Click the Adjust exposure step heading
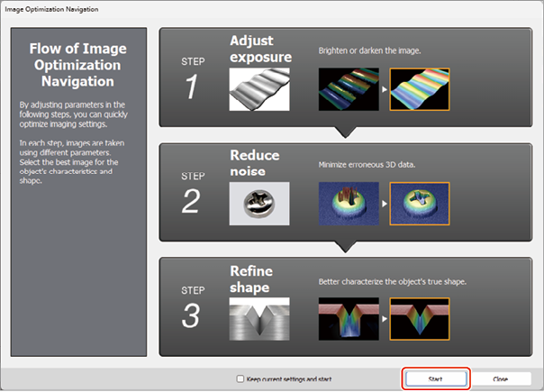This screenshot has width=544, height=392. click(x=259, y=50)
